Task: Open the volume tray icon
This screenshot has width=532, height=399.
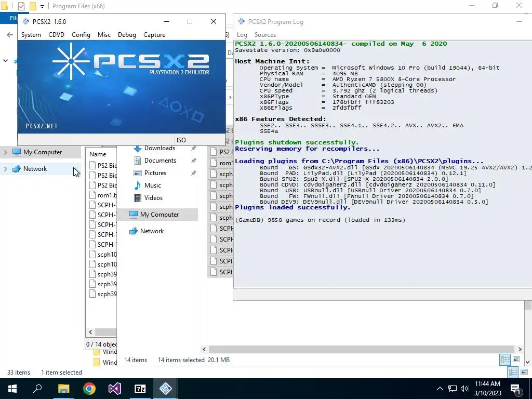Action: coord(464,389)
